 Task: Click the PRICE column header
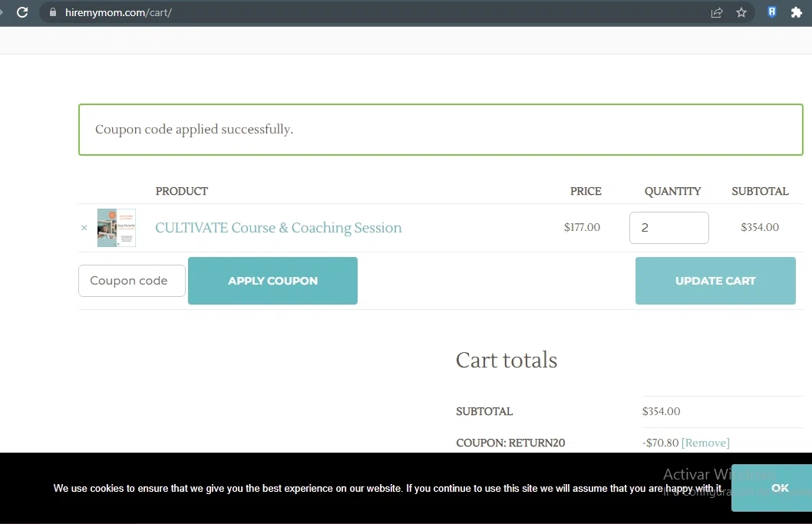tap(586, 191)
